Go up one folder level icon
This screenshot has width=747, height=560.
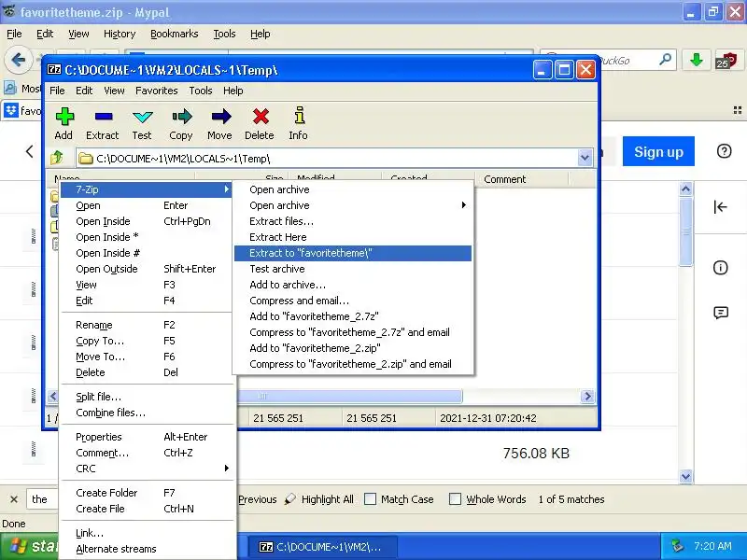[57, 157]
